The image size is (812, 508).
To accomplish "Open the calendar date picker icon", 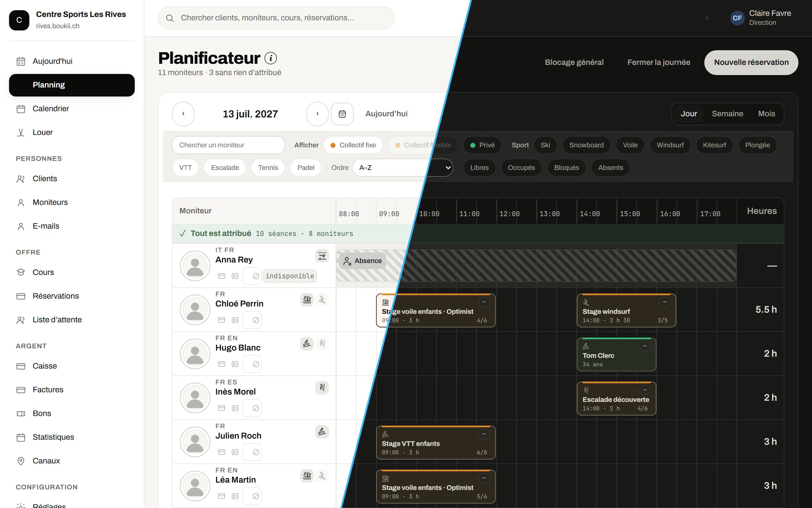I will (342, 114).
